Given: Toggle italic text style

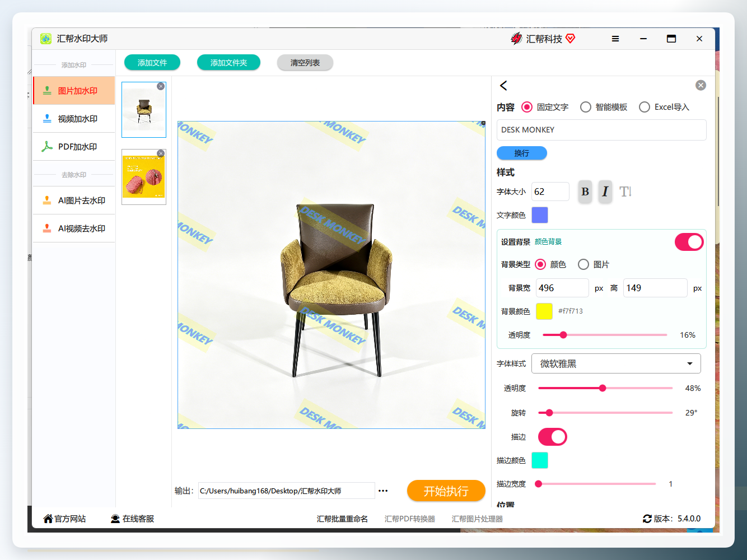Looking at the screenshot, I should [605, 192].
